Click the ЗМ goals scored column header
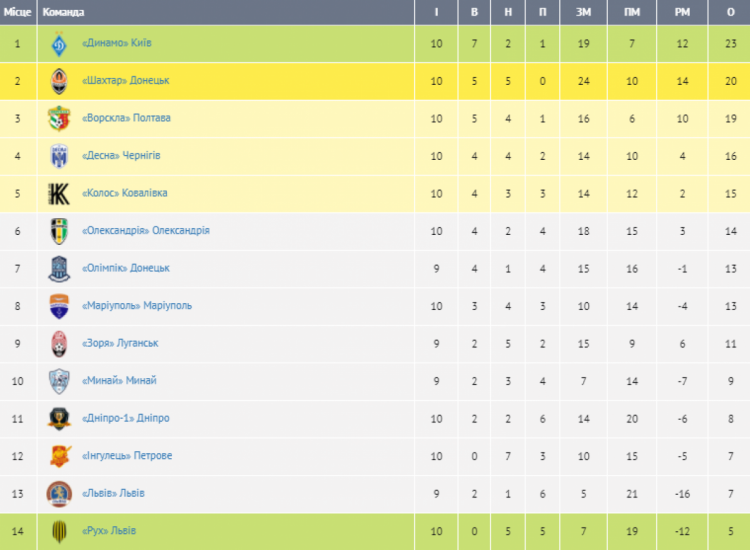This screenshot has width=750, height=550. point(583,12)
